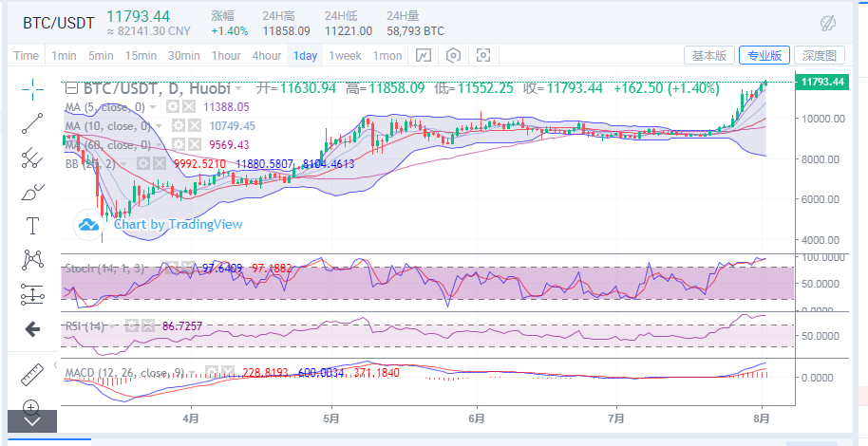Select the XABCD pattern tool

coord(32,260)
